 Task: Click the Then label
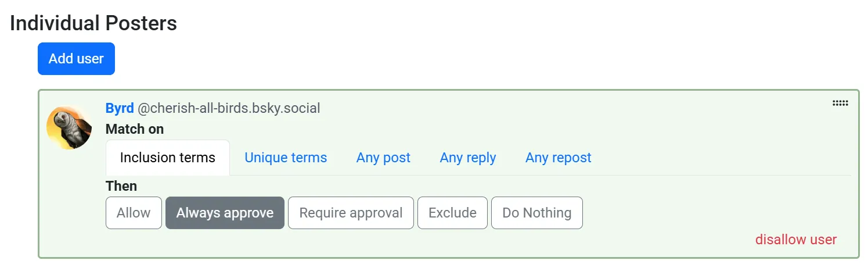121,186
